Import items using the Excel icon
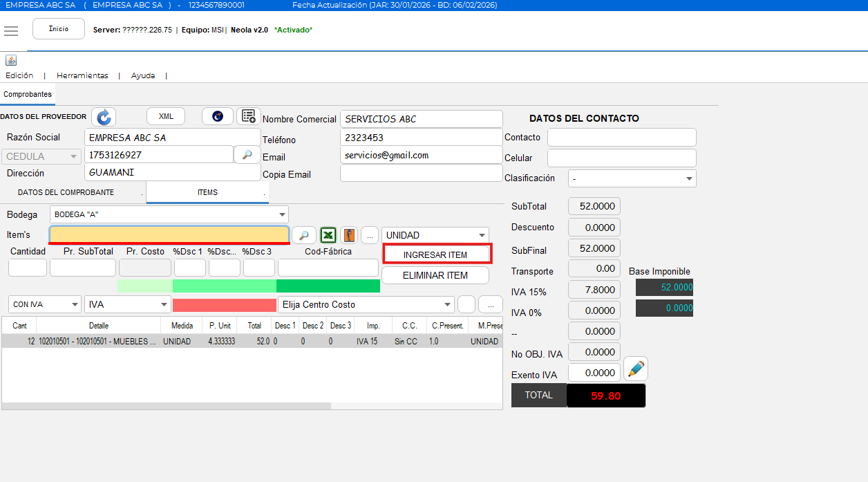 pos(328,235)
